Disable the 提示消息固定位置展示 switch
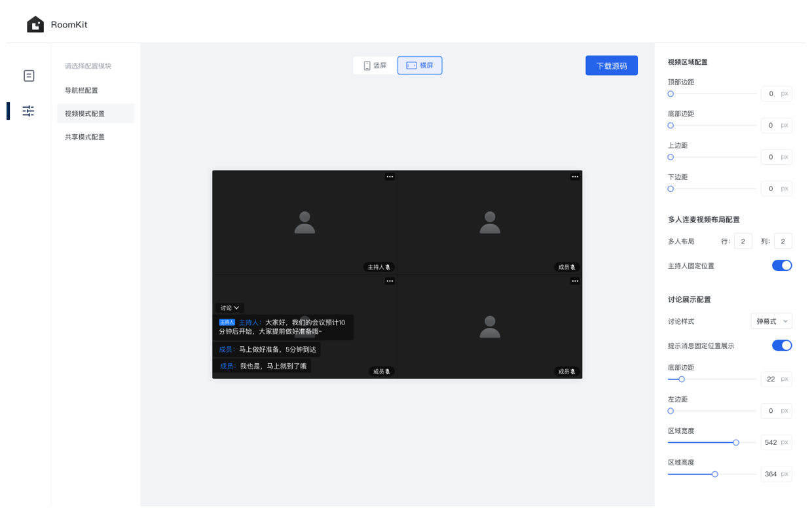 click(x=782, y=345)
